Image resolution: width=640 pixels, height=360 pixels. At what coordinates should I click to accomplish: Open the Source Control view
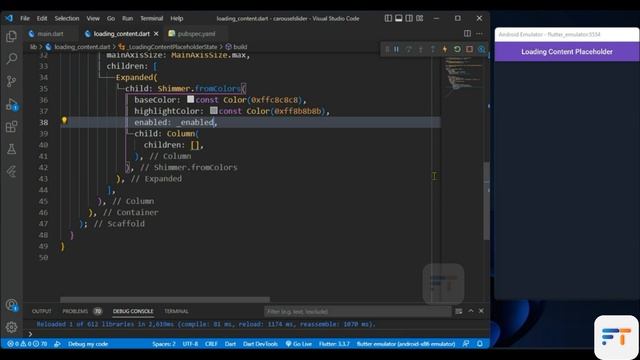click(11, 81)
